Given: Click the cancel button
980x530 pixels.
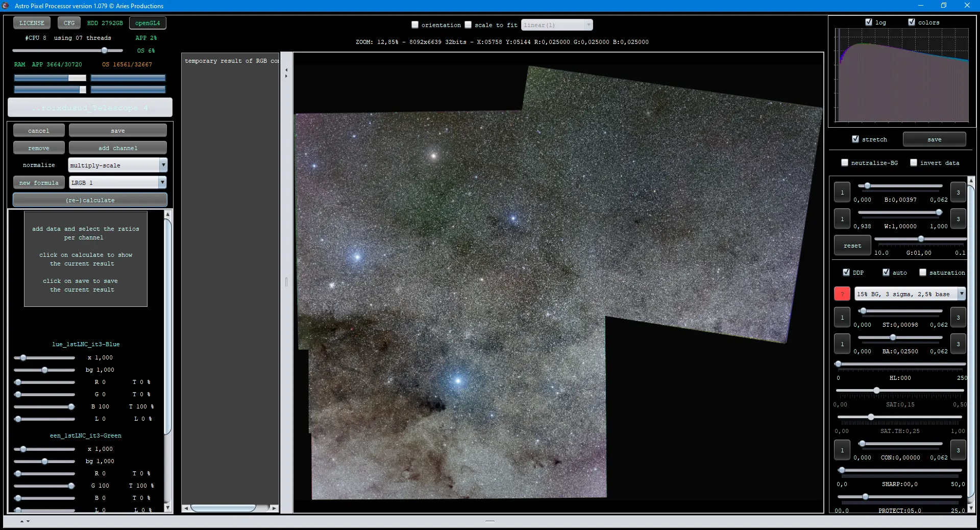Looking at the screenshot, I should click(39, 131).
